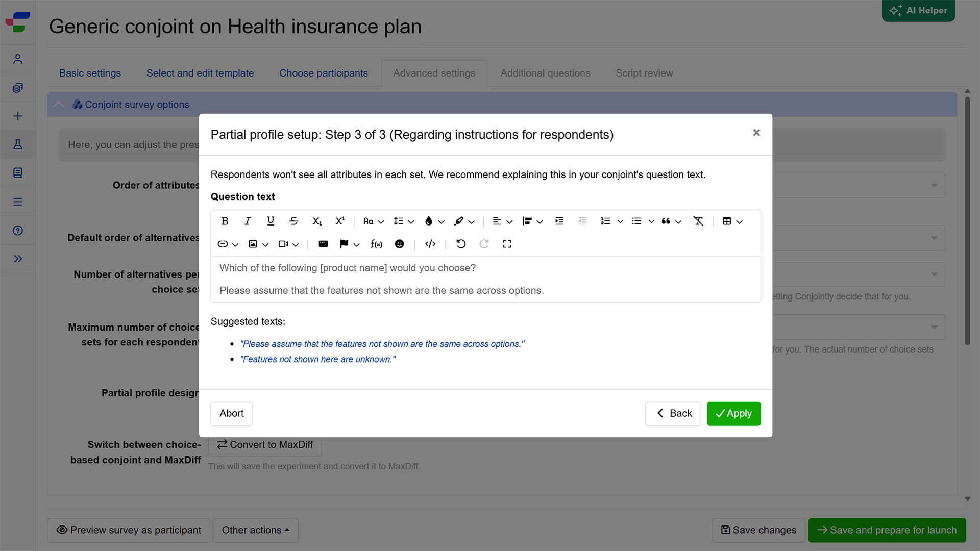Expand the sidebar with double-chevron icon
This screenshot has height=551, width=980.
(x=18, y=259)
